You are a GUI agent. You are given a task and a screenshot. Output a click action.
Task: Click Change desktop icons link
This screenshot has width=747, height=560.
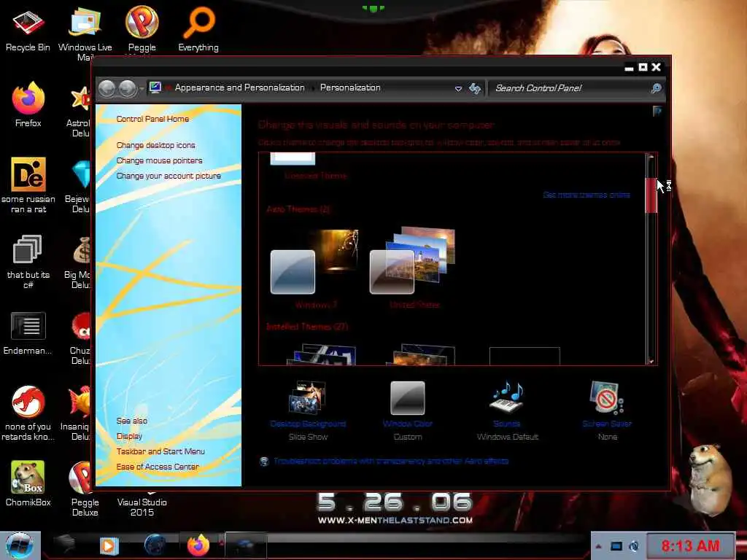(156, 145)
